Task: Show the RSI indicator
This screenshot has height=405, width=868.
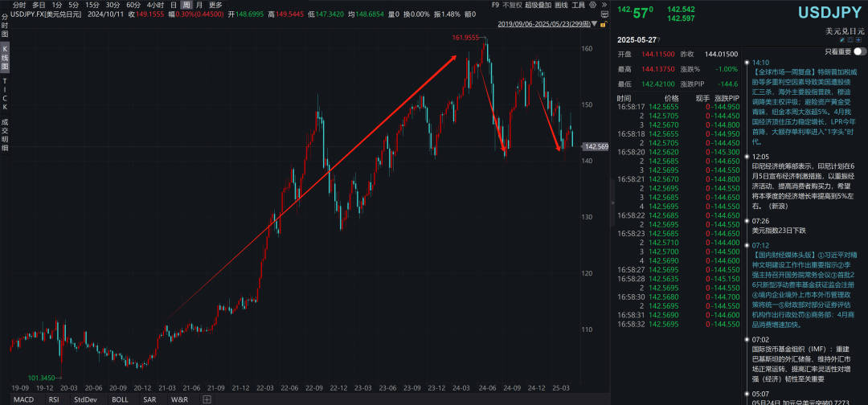Action: coord(54,399)
